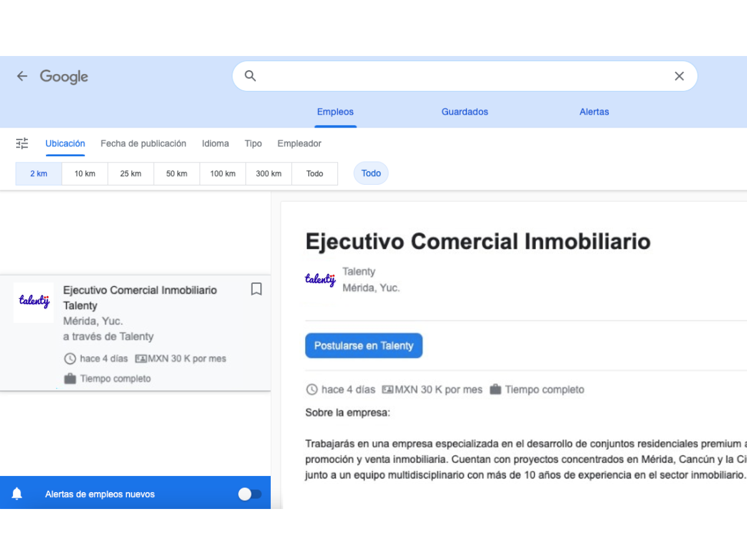The image size is (747, 560).
Task: Bookmark the Ejecutivo Comercial Inmobiliario job
Action: point(256,289)
